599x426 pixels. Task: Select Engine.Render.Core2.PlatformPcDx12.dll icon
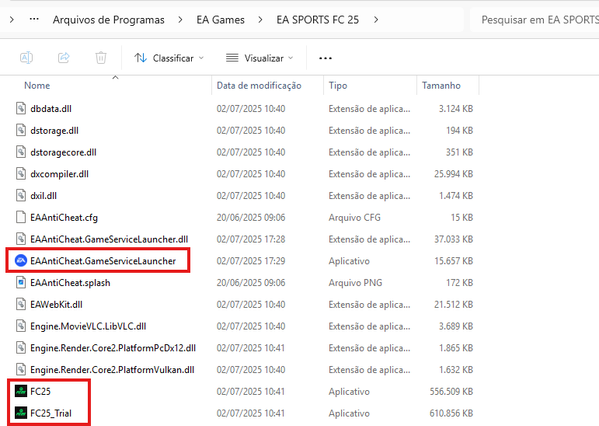21,348
